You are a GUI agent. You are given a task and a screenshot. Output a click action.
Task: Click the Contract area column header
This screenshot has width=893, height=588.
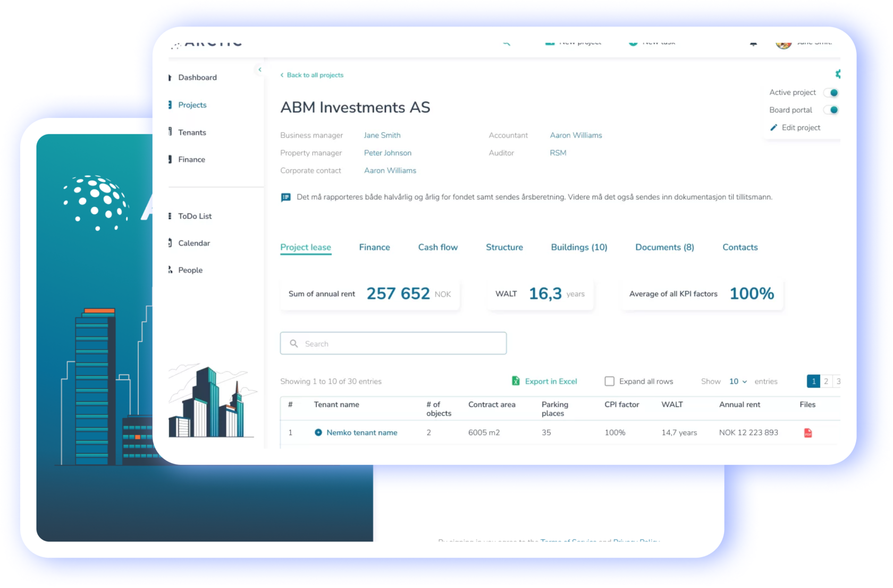tap(492, 405)
